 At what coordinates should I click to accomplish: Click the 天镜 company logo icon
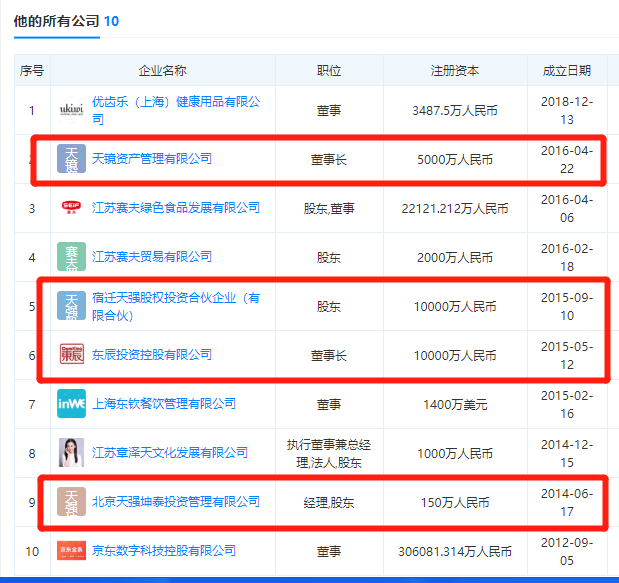[x=71, y=159]
